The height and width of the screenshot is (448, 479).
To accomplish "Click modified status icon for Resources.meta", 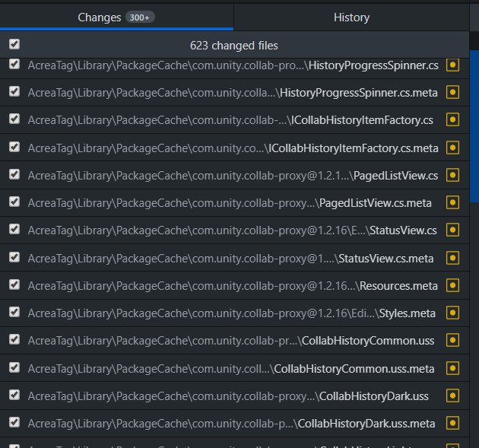I will [x=452, y=285].
